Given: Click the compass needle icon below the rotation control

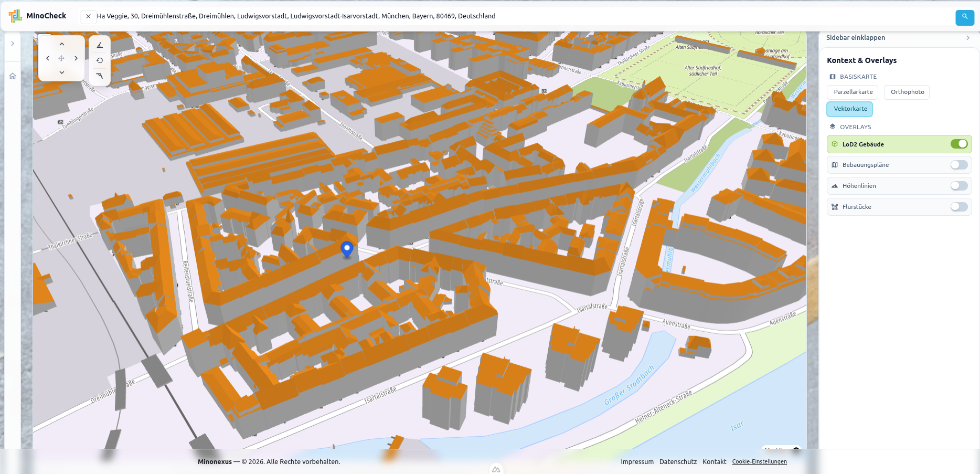Looking at the screenshot, I should tap(100, 76).
